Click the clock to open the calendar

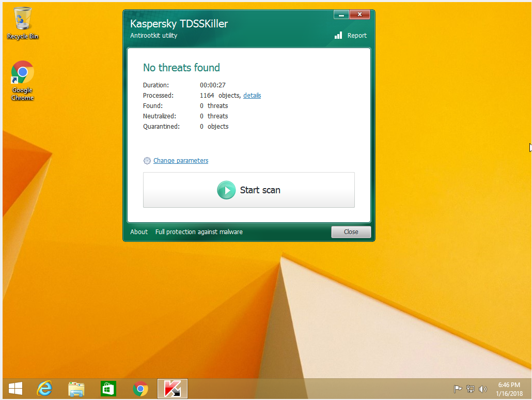[x=508, y=388]
